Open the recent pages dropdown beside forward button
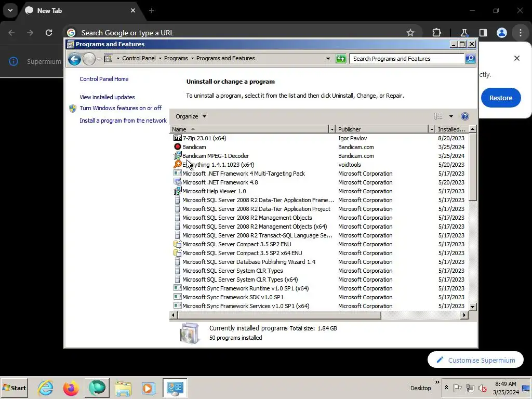The height and width of the screenshot is (399, 532). (99, 59)
